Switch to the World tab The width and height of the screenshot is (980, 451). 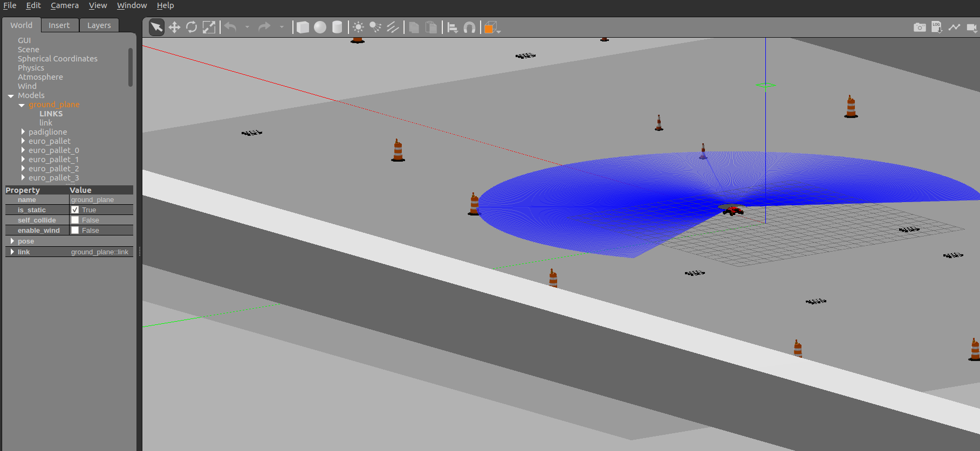(x=22, y=25)
